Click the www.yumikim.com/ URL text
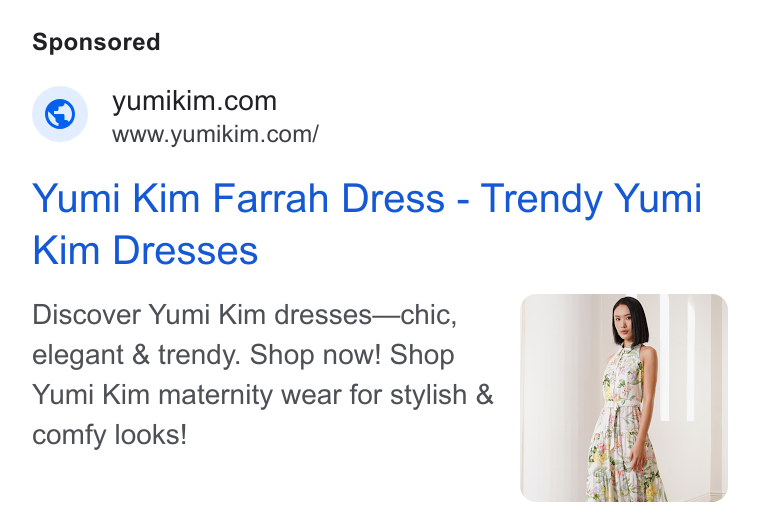760x526 pixels. point(215,134)
